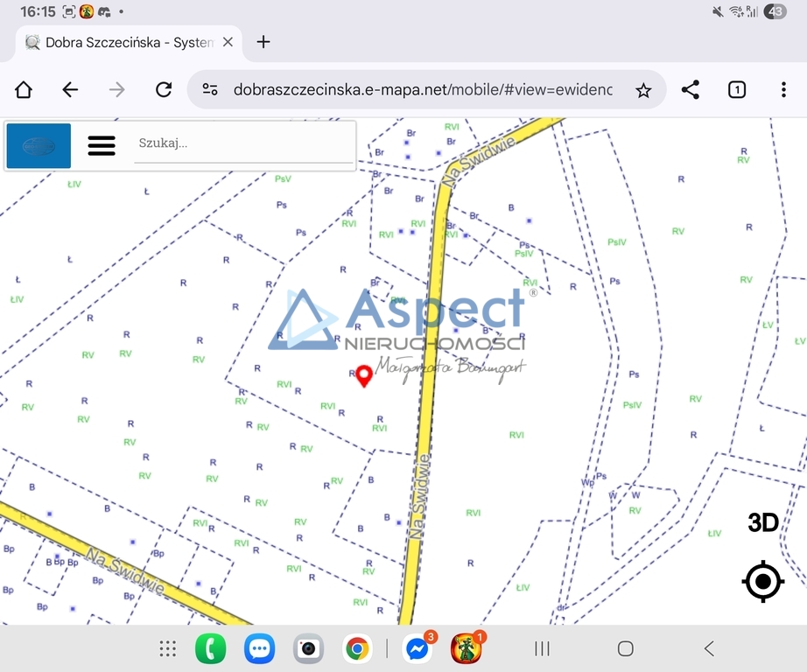
Task: View site information for e-mapa.net
Action: coord(210,90)
